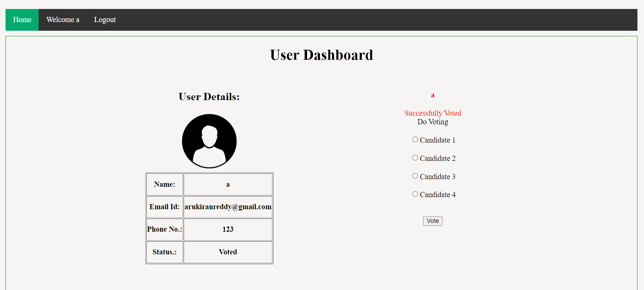Click the Do Voting label
The height and width of the screenshot is (290, 644).
[x=433, y=122]
